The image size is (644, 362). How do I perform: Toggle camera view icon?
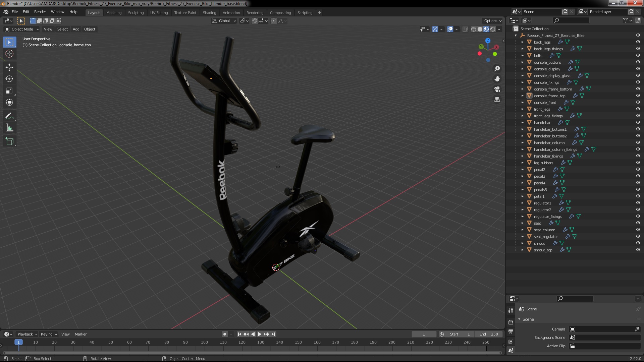[497, 89]
